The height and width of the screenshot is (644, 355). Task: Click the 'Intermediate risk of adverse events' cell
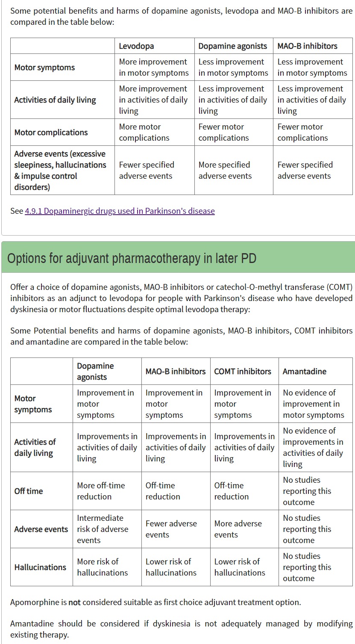103,529
